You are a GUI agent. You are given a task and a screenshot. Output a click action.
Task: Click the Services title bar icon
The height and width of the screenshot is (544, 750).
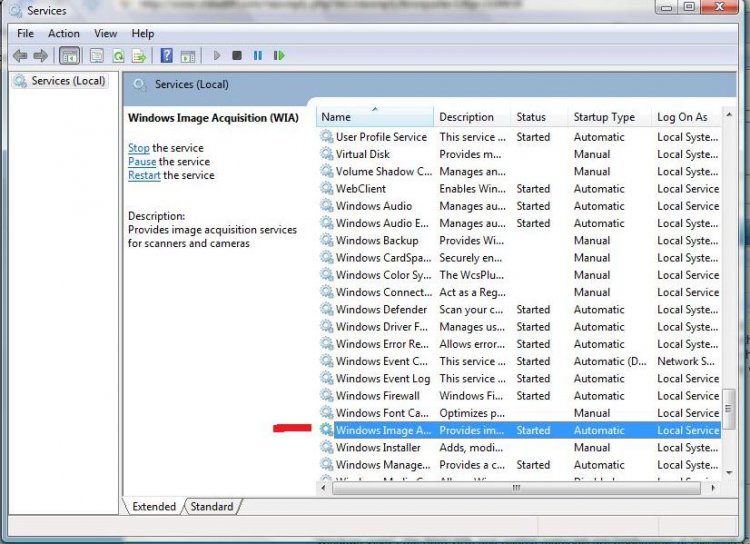(16, 10)
